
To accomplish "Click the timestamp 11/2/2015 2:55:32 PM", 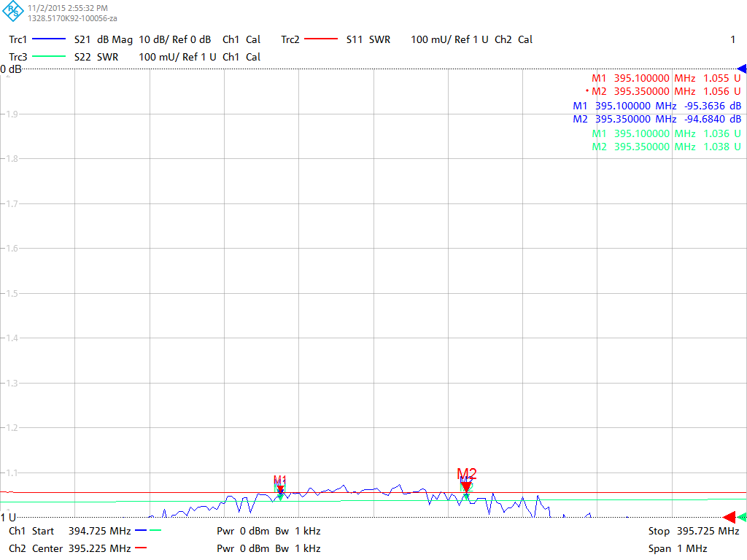I will 68,8.
